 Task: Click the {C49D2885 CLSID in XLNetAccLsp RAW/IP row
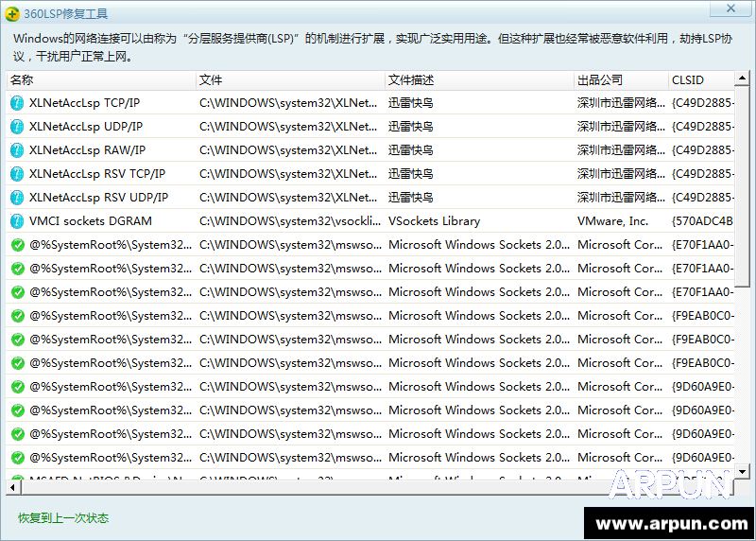703,150
